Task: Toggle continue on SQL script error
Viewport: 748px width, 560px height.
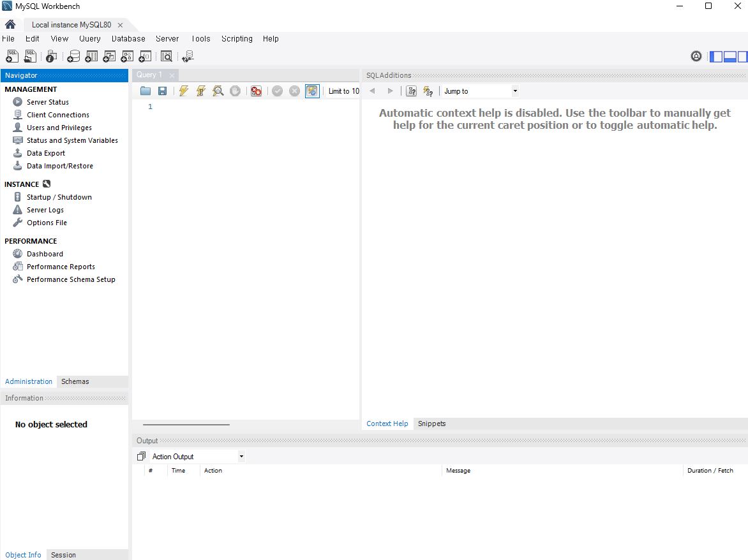Action: tap(256, 91)
